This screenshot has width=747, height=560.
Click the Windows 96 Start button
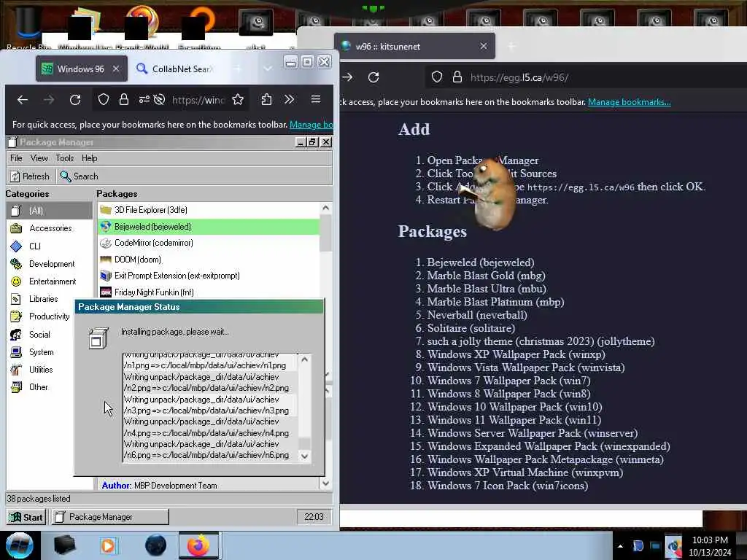pos(27,517)
